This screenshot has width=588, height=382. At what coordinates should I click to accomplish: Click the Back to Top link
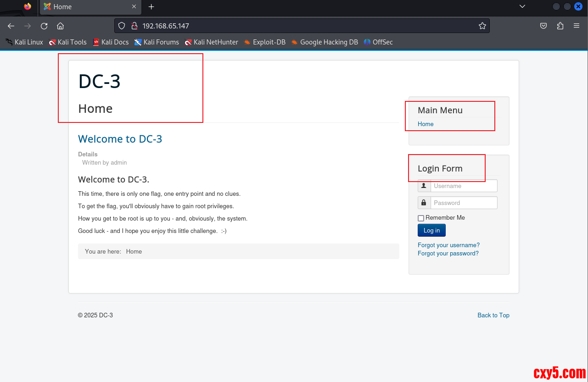493,315
